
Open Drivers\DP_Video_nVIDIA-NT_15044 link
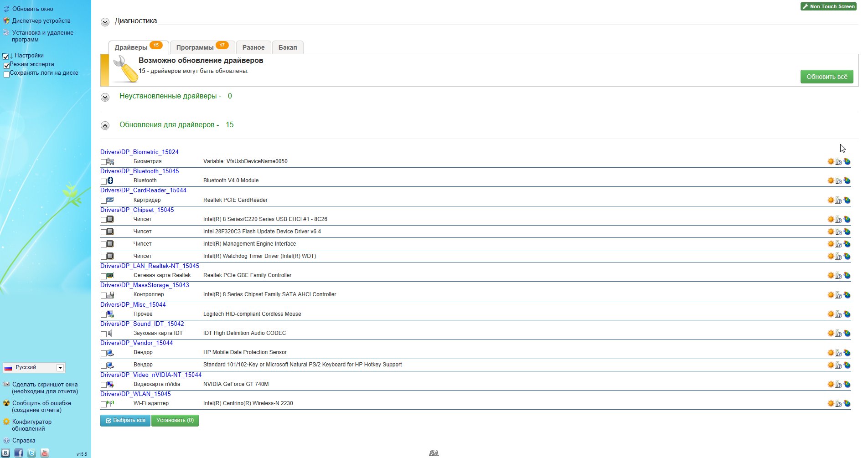tap(151, 375)
